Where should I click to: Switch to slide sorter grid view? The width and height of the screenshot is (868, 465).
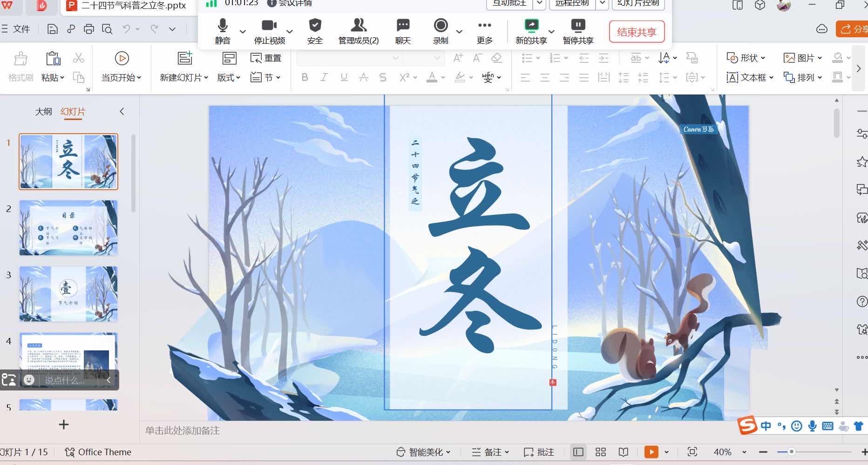(601, 452)
